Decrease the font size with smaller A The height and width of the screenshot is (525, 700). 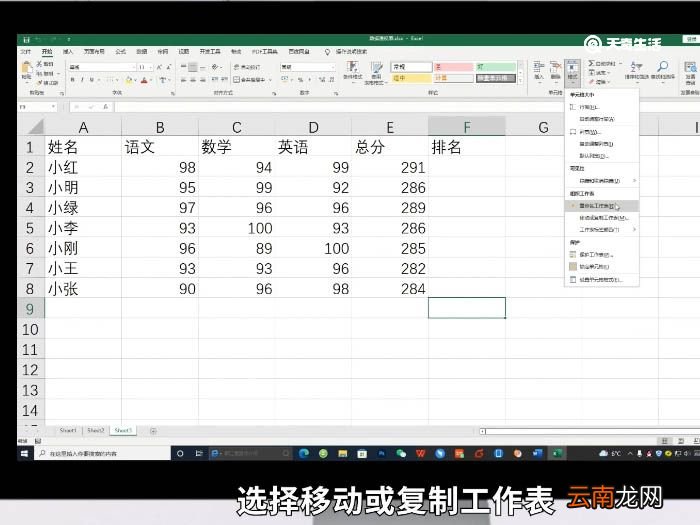tap(169, 67)
